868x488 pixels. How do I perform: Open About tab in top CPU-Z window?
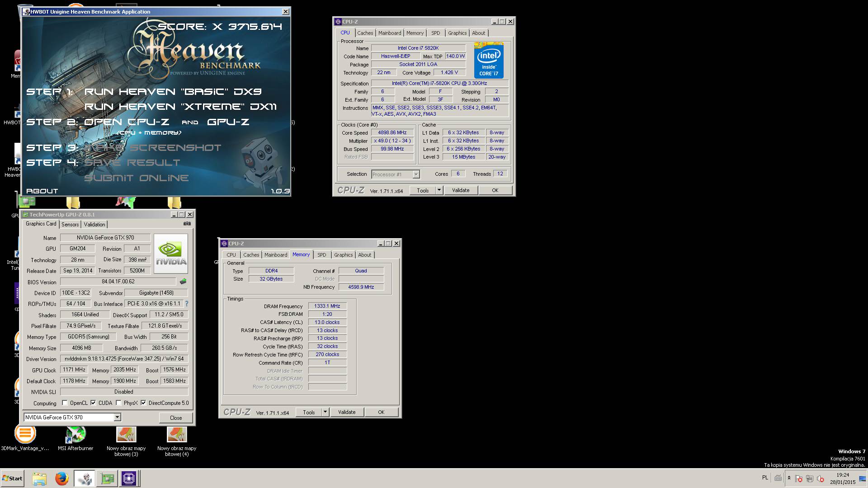tap(478, 33)
